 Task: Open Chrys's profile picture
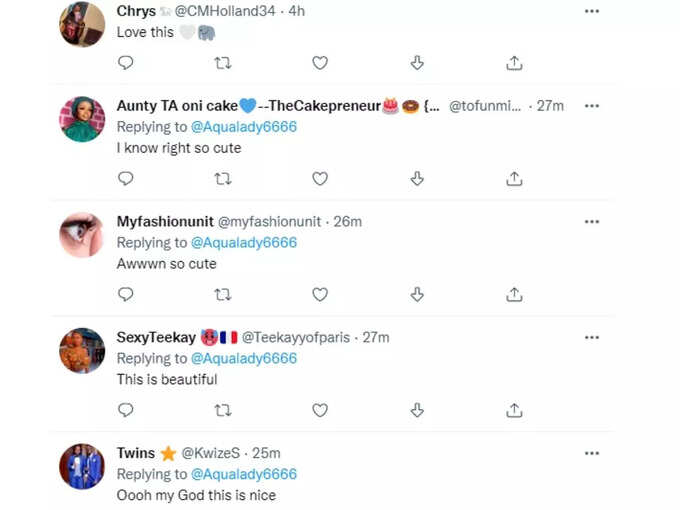point(82,24)
